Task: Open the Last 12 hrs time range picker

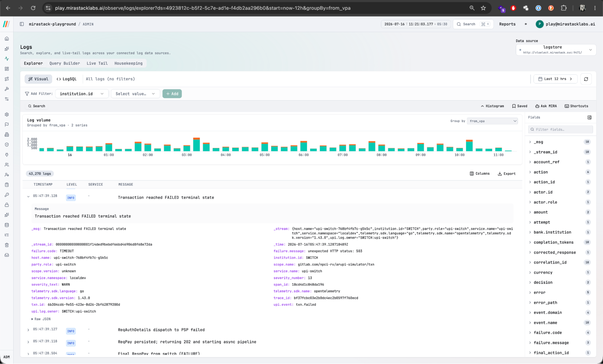Action: 555,79
